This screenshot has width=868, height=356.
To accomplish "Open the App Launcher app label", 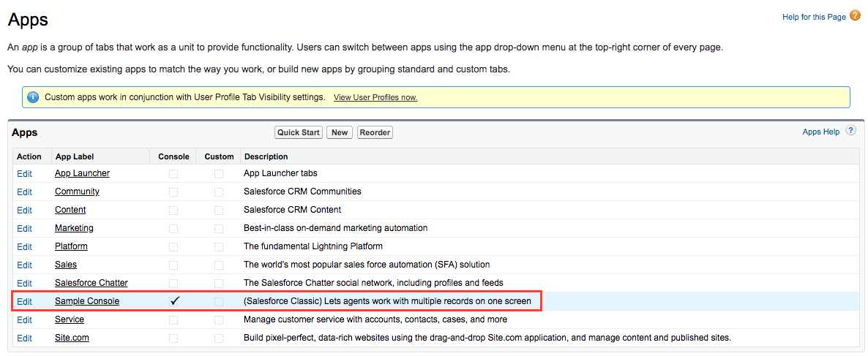I will (x=82, y=173).
